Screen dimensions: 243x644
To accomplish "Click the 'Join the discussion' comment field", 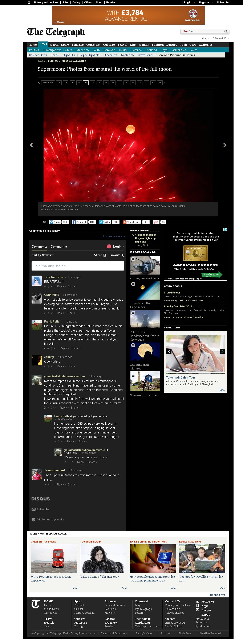I will 78,266.
